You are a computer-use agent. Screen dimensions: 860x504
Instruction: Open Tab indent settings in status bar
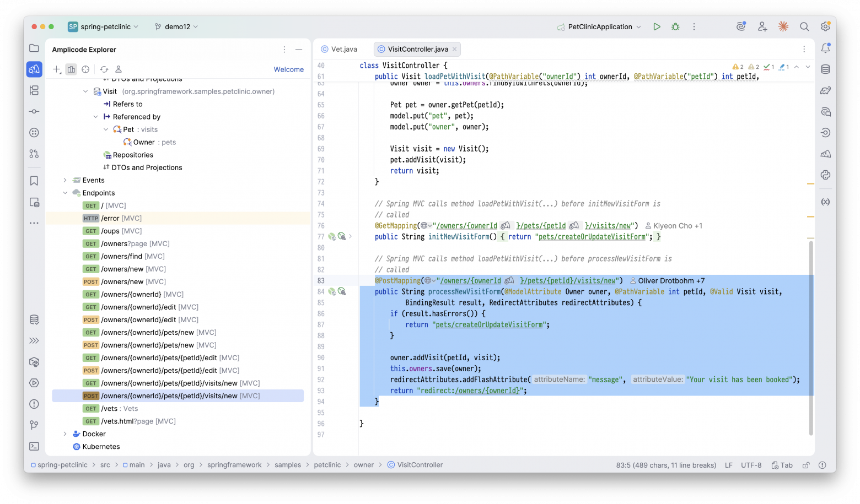click(782, 465)
